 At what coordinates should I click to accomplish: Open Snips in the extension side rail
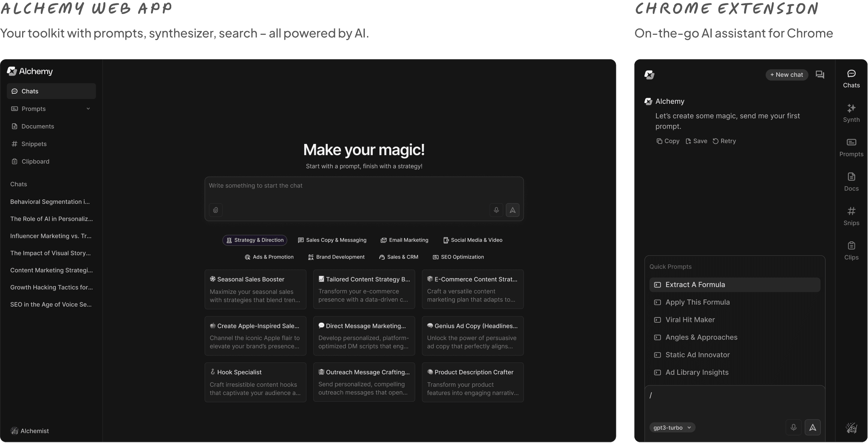click(x=852, y=217)
